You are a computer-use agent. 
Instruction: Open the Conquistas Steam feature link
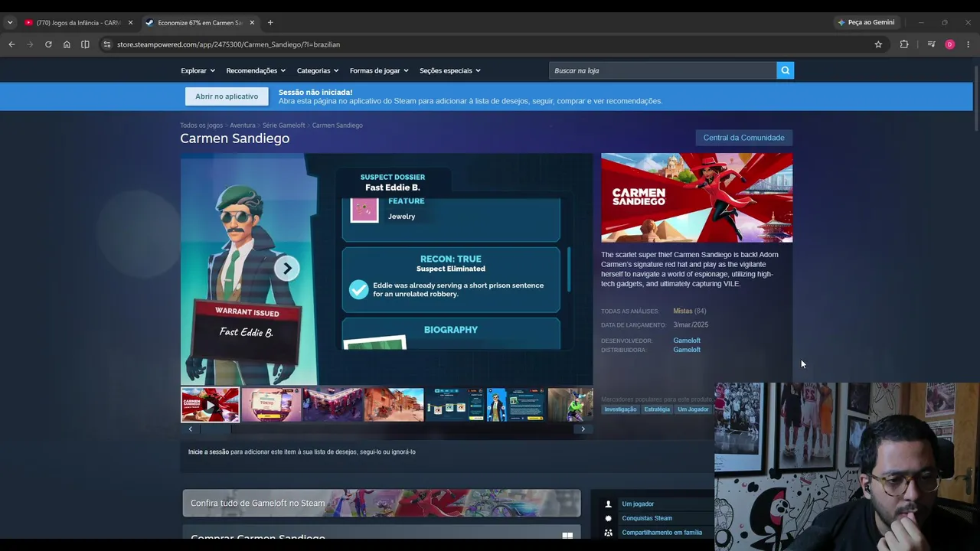pos(647,518)
